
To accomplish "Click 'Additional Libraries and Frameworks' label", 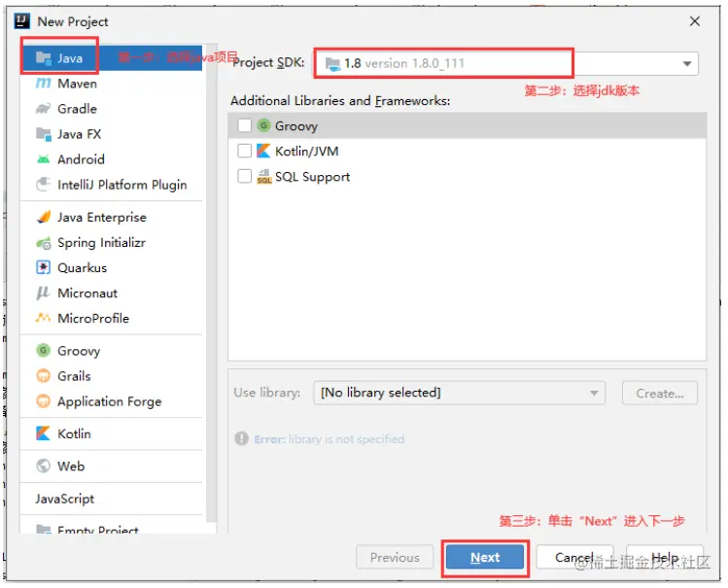I will point(340,101).
